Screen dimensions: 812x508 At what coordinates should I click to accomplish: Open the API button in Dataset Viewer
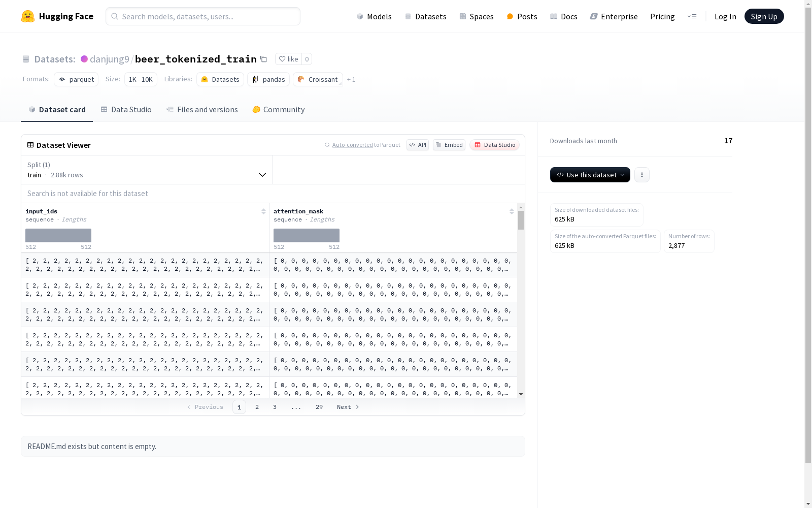[418, 145]
